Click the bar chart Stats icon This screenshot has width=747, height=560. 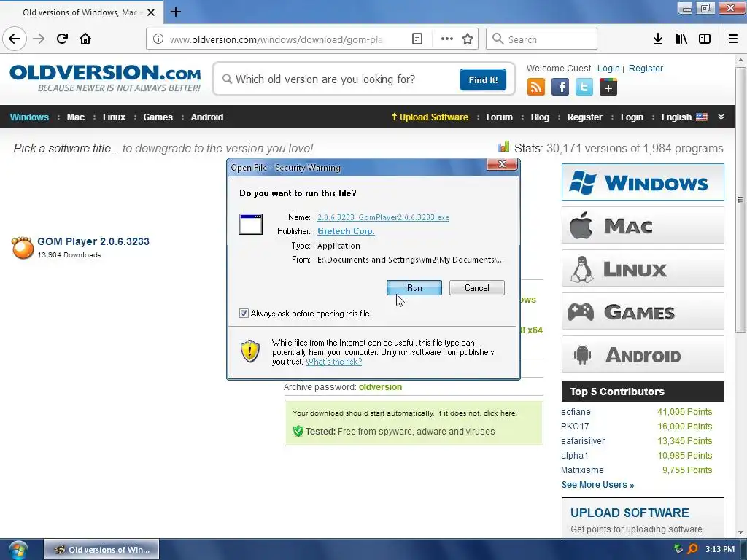[x=503, y=147]
